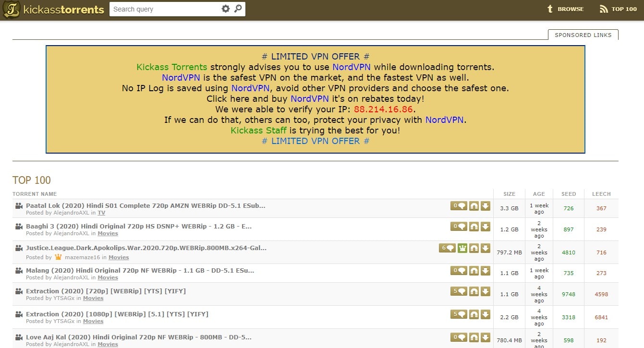Viewport: 644px width, 348px height.
Task: Open the Top 100 RSS menu item
Action: tap(618, 9)
